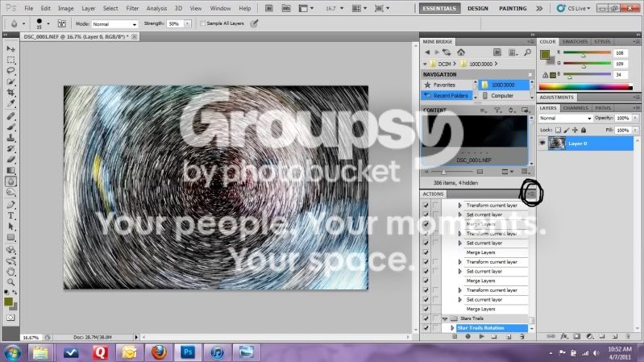The height and width of the screenshot is (362, 644).
Task: Select the Clone Stamp tool
Action: pyautogui.click(x=10, y=138)
